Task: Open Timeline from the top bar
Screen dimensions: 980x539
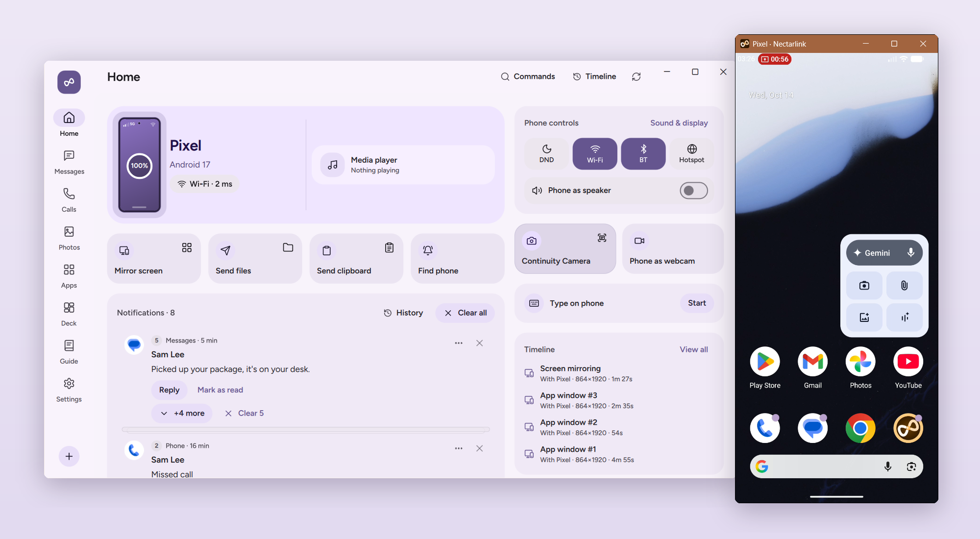Action: coord(594,76)
